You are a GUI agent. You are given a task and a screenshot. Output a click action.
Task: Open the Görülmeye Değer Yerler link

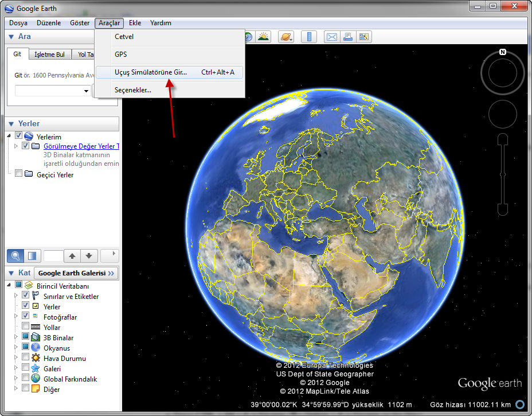[81, 146]
